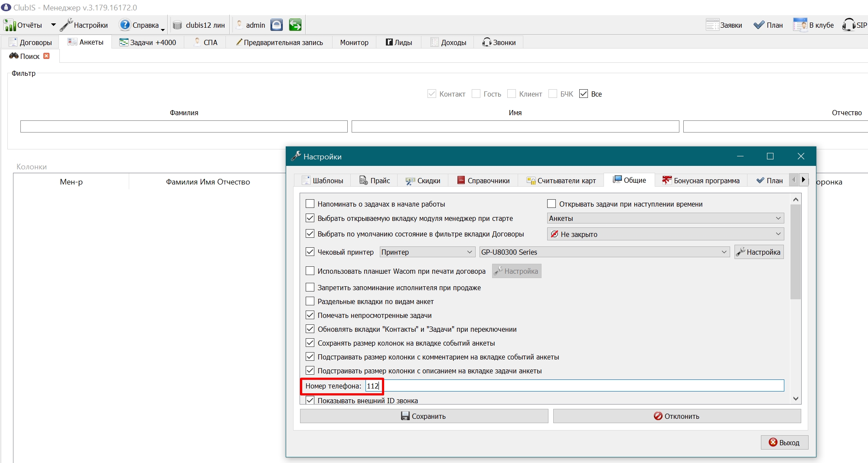Open План tab in settings dialog

tap(769, 181)
